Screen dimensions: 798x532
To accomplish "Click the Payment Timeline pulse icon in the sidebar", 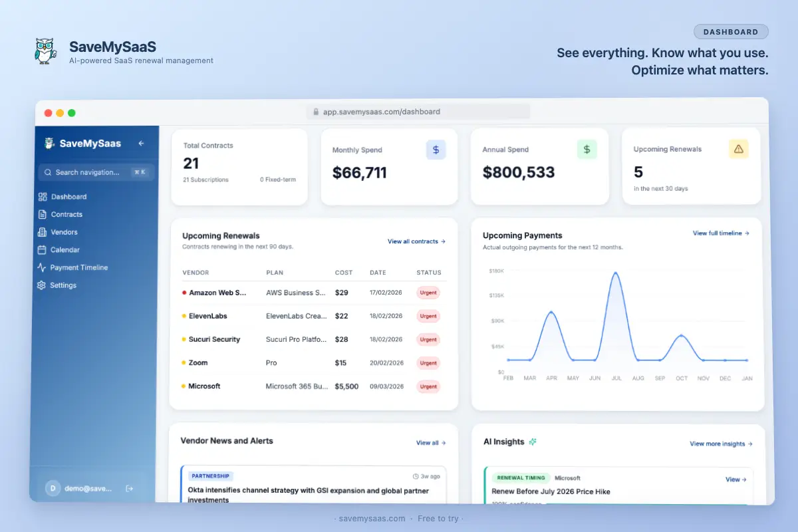I will [x=43, y=267].
